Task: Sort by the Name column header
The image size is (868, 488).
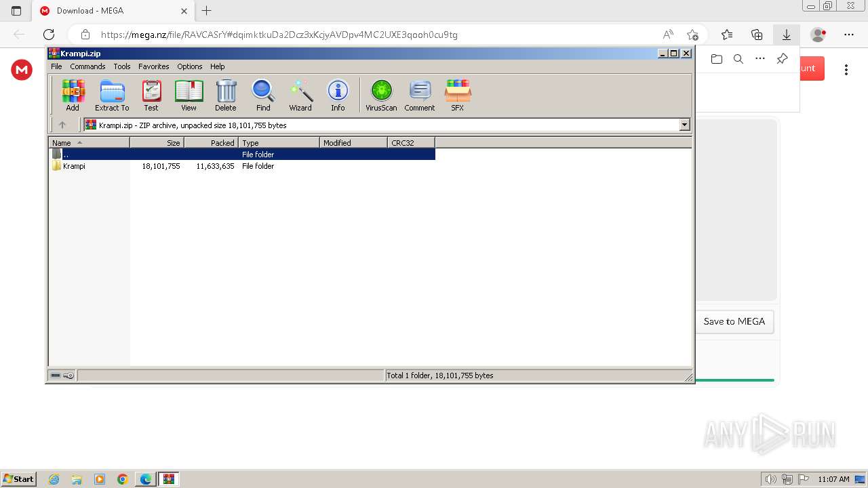Action: point(89,142)
